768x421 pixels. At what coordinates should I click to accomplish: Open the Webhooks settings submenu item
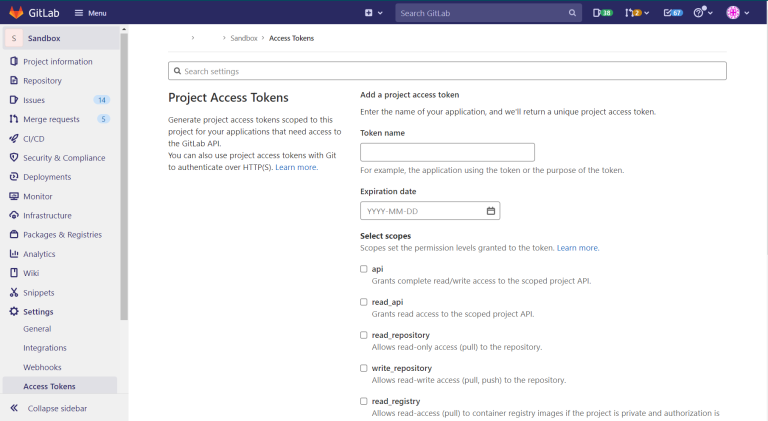click(x=42, y=367)
